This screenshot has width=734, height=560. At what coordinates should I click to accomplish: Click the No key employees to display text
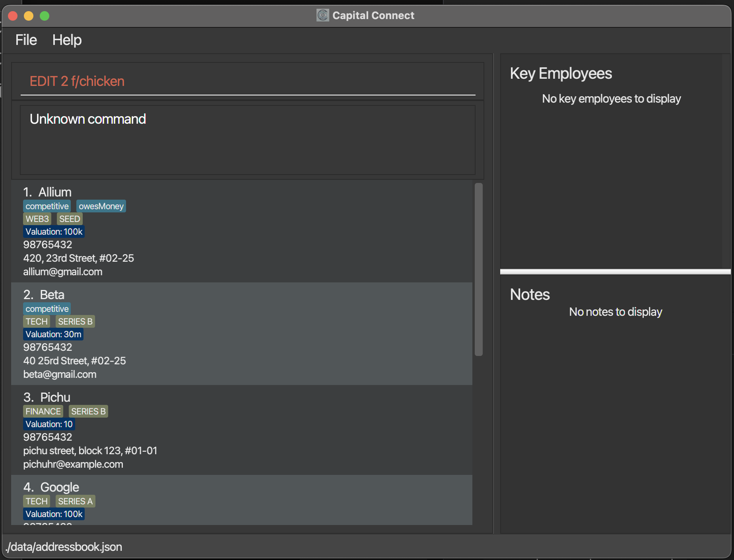pyautogui.click(x=612, y=99)
